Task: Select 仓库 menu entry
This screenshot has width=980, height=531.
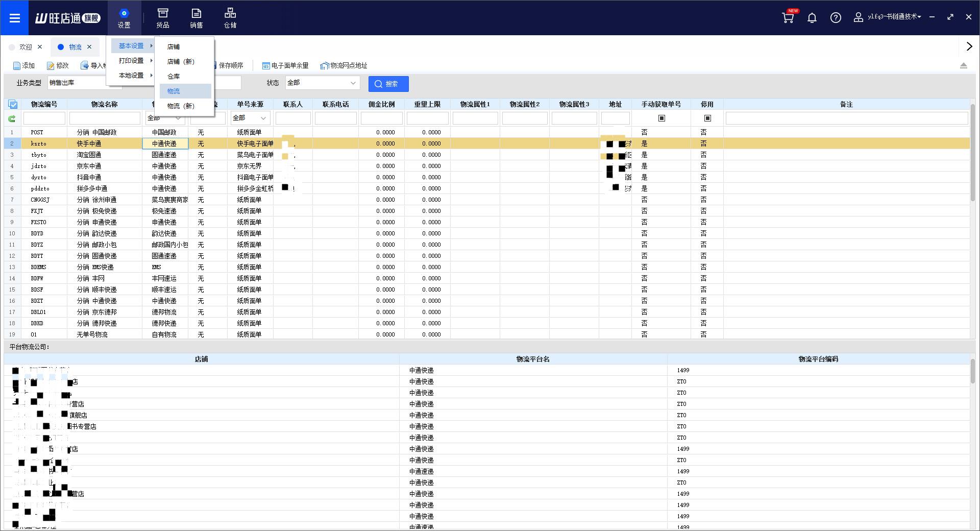Action: [185, 76]
